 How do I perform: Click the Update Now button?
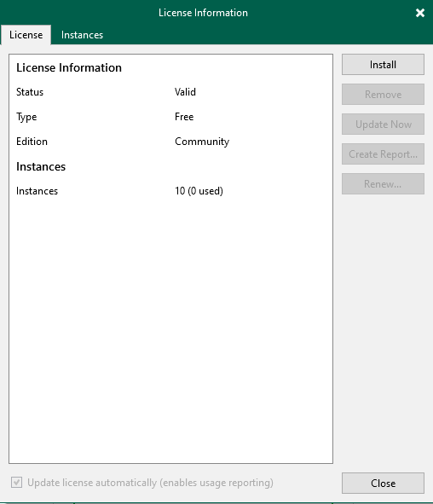pyautogui.click(x=383, y=125)
